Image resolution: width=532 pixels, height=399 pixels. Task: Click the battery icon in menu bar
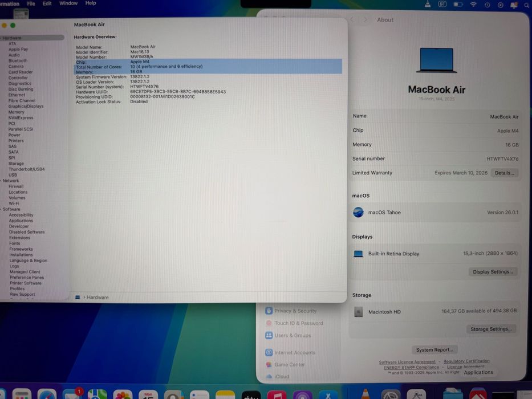458,5
